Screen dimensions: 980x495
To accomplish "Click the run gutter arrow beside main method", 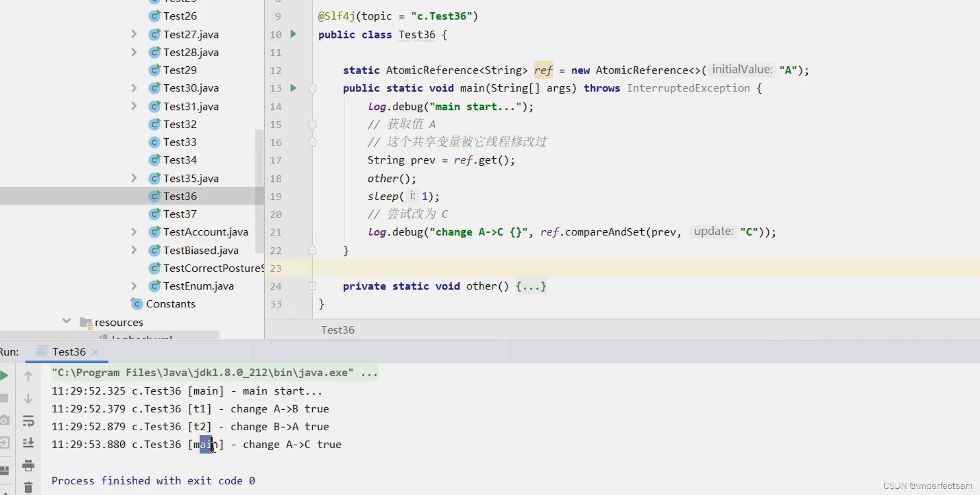I will tap(293, 88).
